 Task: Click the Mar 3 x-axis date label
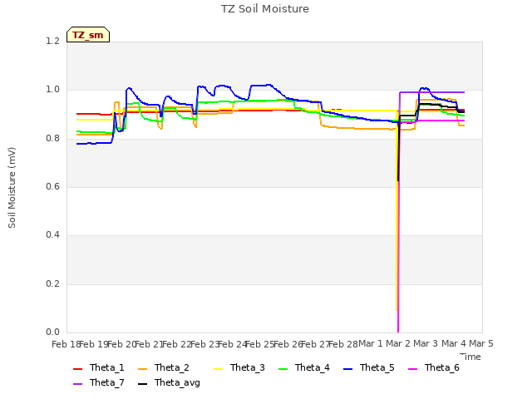tap(426, 344)
